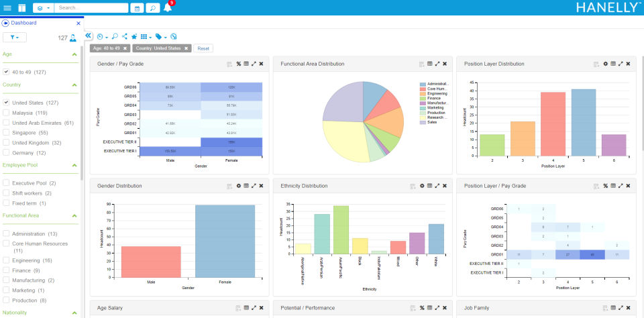The image size is (644, 318).
Task: Toggle percent view on Potential / Performance
Action: (x=422, y=308)
